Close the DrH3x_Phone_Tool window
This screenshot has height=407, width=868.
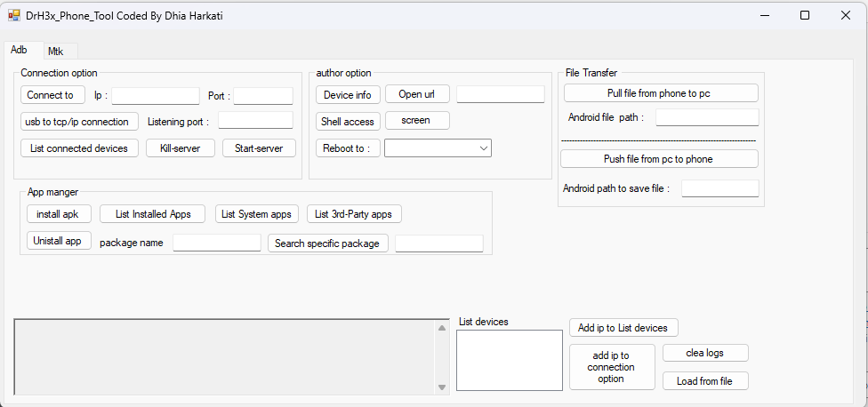[x=845, y=15]
